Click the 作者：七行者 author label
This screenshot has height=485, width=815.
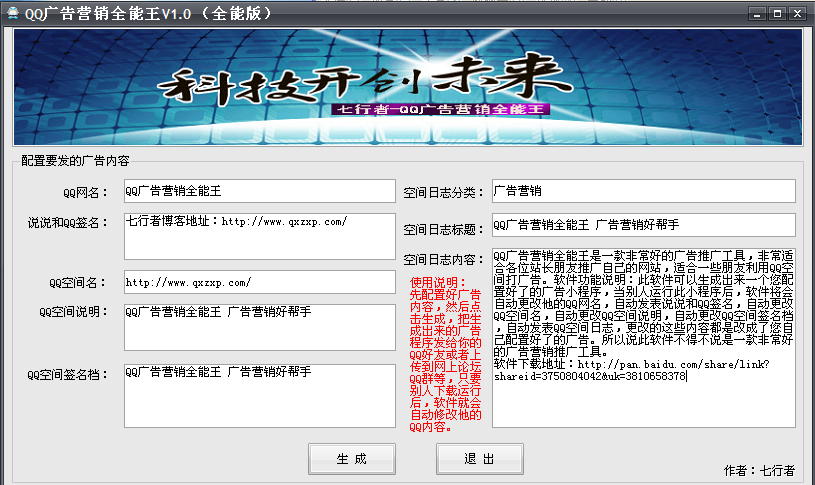click(759, 470)
